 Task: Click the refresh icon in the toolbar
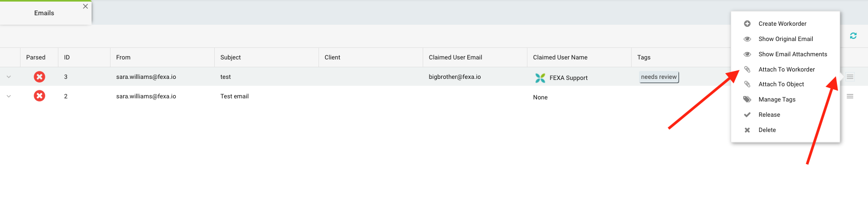pyautogui.click(x=853, y=36)
